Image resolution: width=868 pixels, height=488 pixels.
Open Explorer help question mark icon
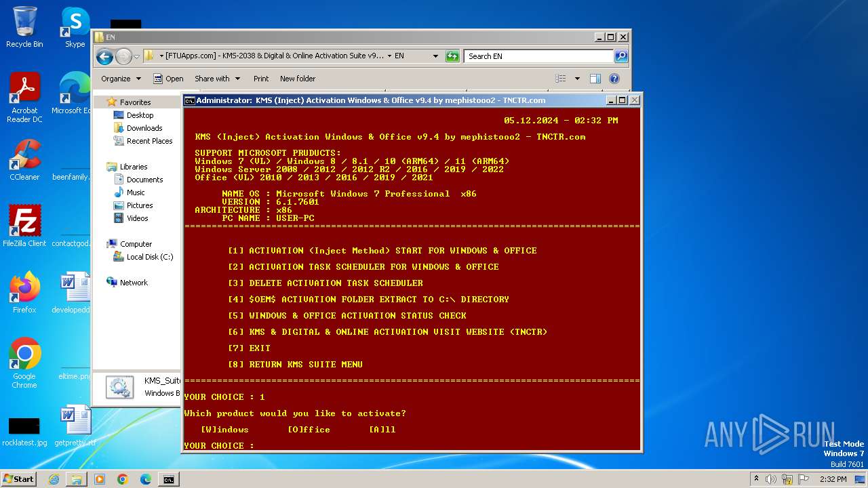614,79
